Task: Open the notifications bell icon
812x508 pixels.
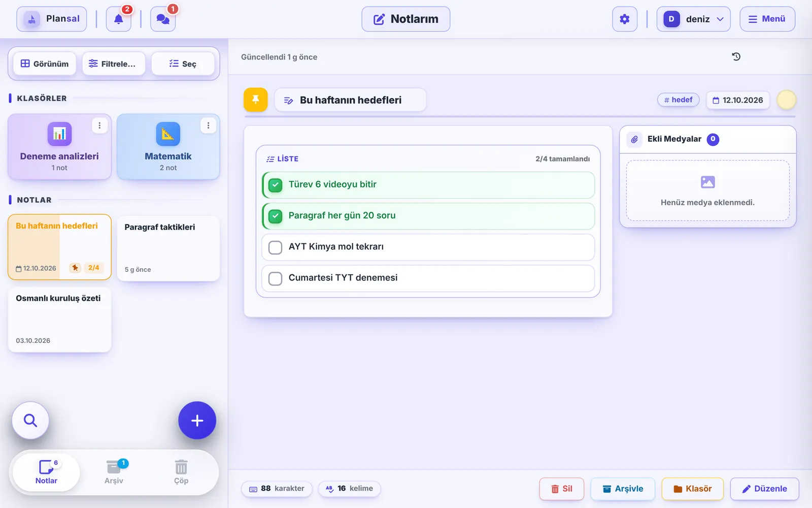Action: click(x=119, y=19)
